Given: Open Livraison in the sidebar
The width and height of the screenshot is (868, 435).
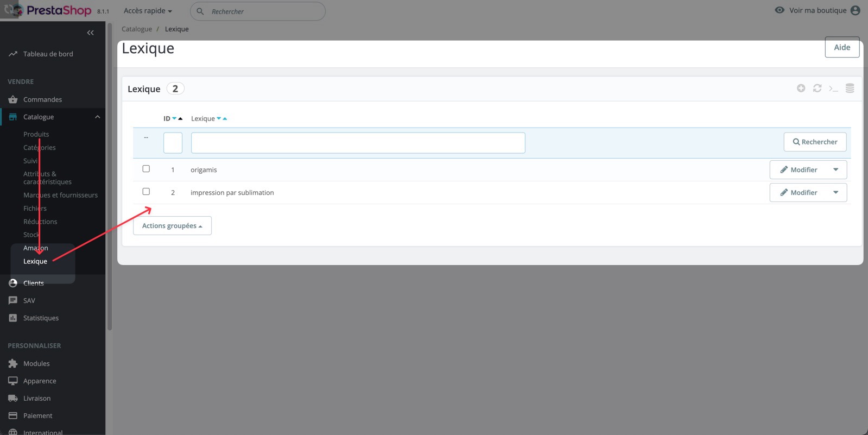Looking at the screenshot, I should (37, 398).
